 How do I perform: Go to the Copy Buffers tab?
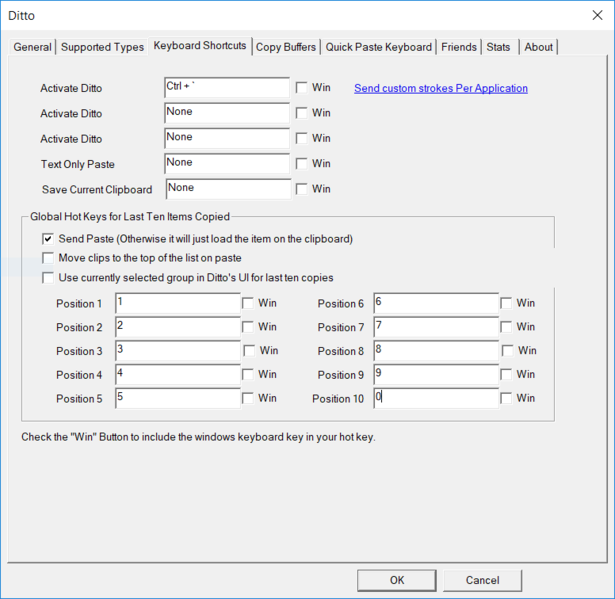[x=286, y=47]
